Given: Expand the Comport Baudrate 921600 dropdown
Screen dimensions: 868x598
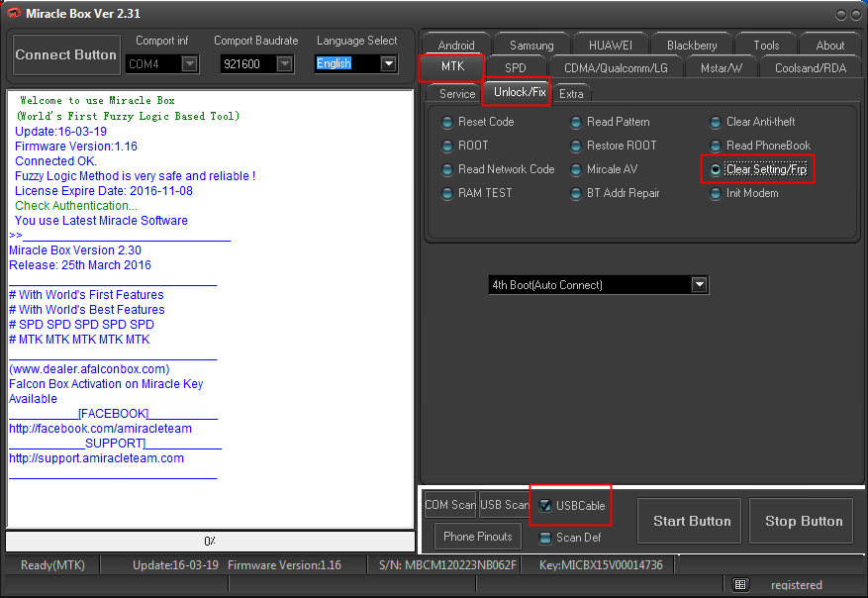Looking at the screenshot, I should (x=284, y=63).
